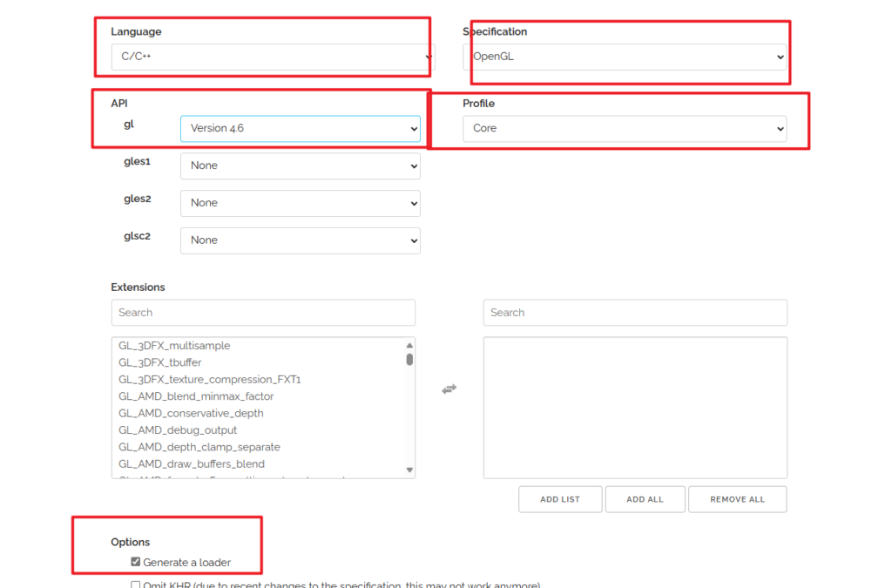This screenshot has width=892, height=588.
Task: Click the ADD ALL button
Action: tap(645, 498)
